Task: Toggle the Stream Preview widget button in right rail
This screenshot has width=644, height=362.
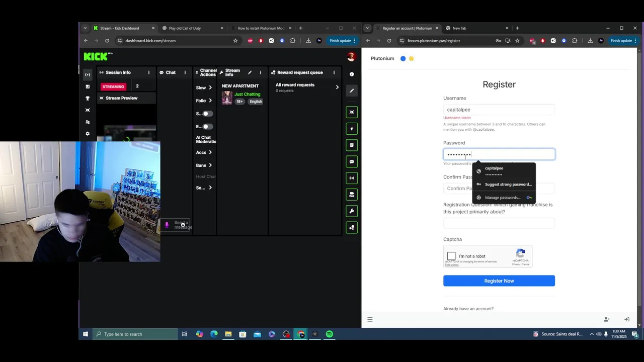Action: pos(352,112)
